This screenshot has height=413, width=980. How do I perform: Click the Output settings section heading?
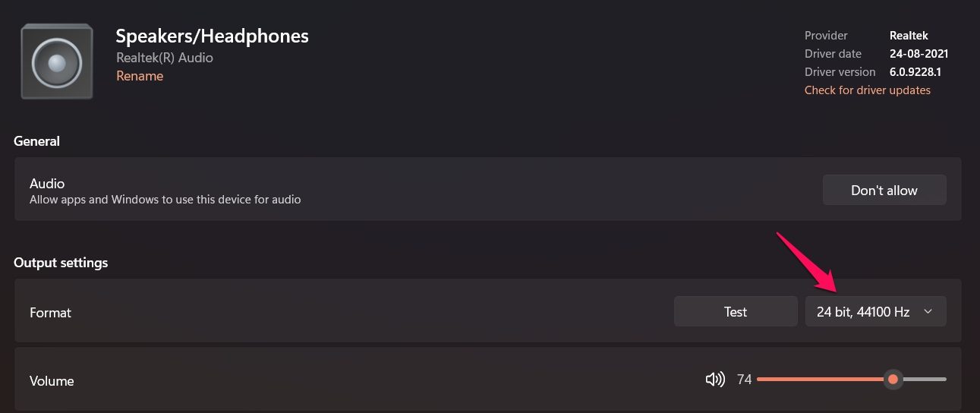coord(61,263)
